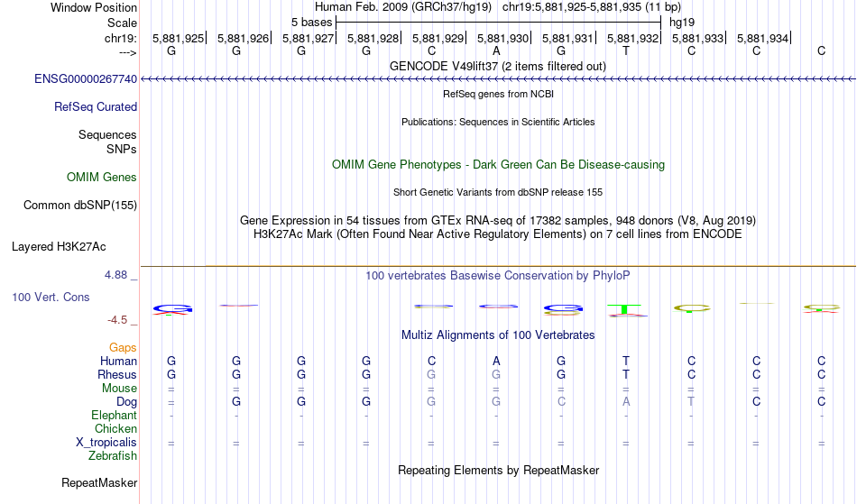The width and height of the screenshot is (857, 504).
Task: Click position label 5,881,930
Action: [x=503, y=38]
